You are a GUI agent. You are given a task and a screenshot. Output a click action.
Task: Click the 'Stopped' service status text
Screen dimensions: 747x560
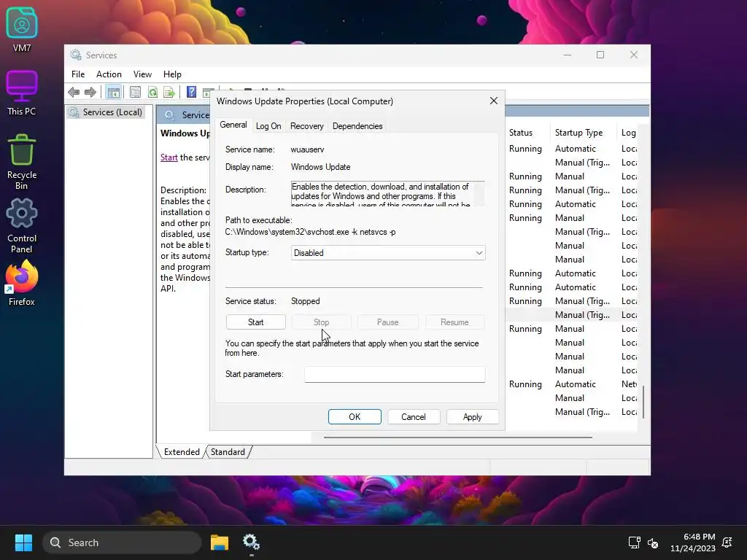point(306,301)
